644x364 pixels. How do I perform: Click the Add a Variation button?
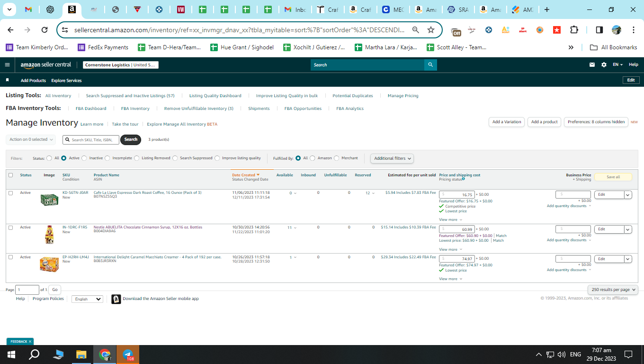[507, 122]
